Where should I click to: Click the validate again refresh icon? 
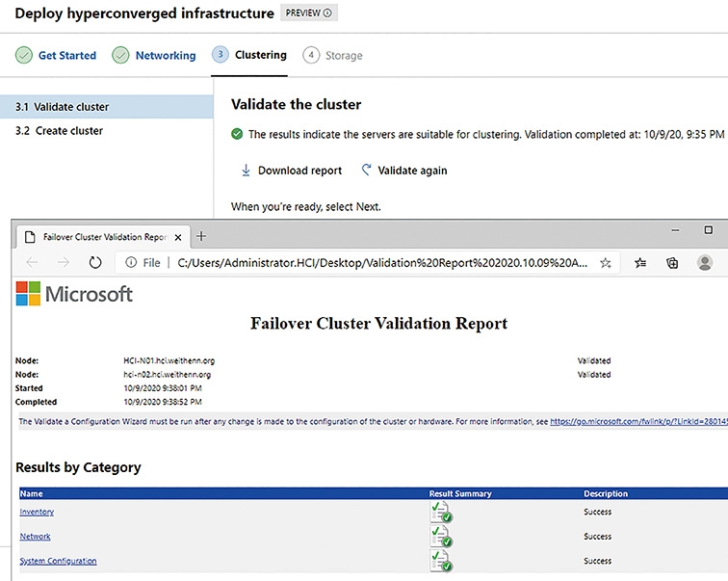click(366, 170)
